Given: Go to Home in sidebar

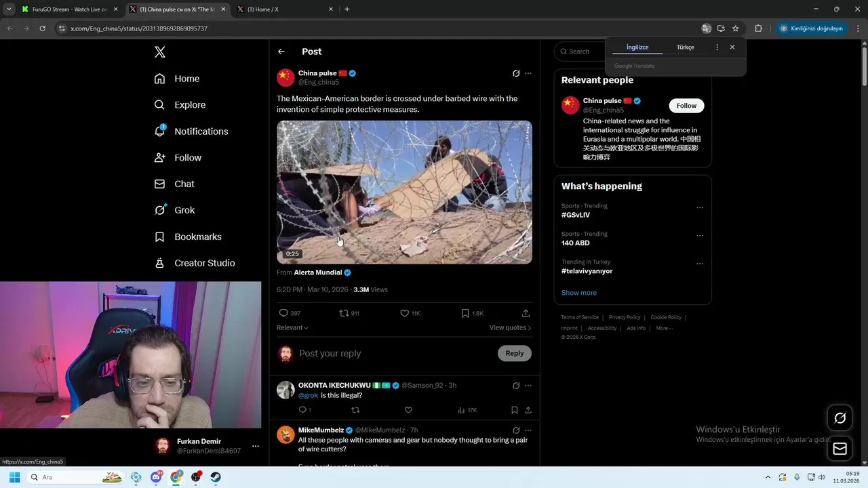Looking at the screenshot, I should coord(177,79).
